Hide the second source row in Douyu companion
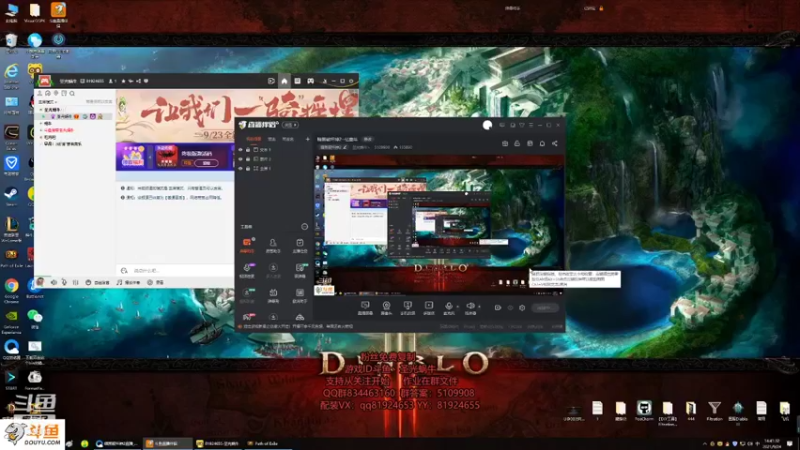The width and height of the screenshot is (800, 450). coord(240,159)
